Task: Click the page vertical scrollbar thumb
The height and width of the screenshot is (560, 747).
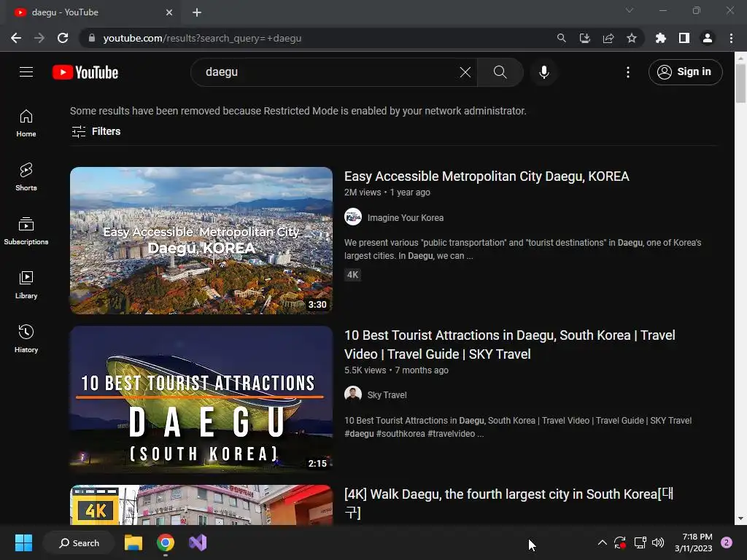Action: (x=740, y=83)
